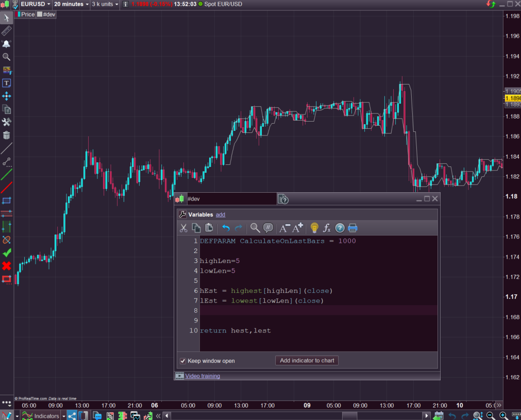This screenshot has height=420, width=521.
Task: Toggle the Keep window open checkbox
Action: [182, 361]
